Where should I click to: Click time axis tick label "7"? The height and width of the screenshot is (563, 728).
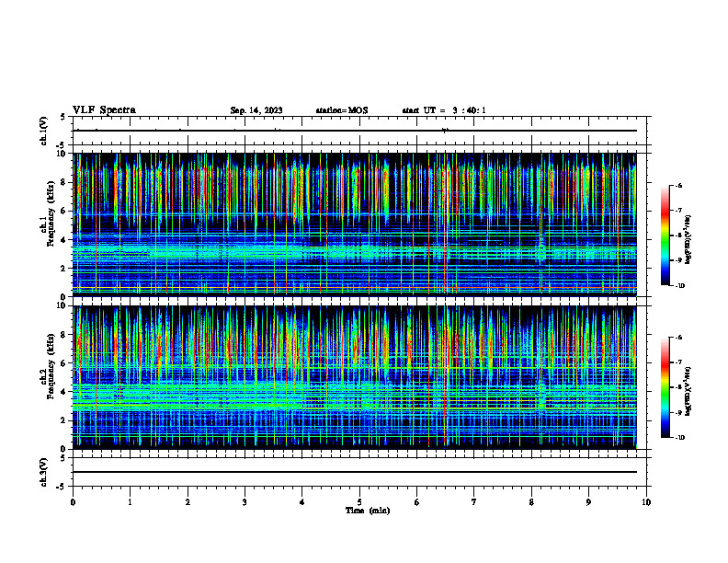click(474, 502)
